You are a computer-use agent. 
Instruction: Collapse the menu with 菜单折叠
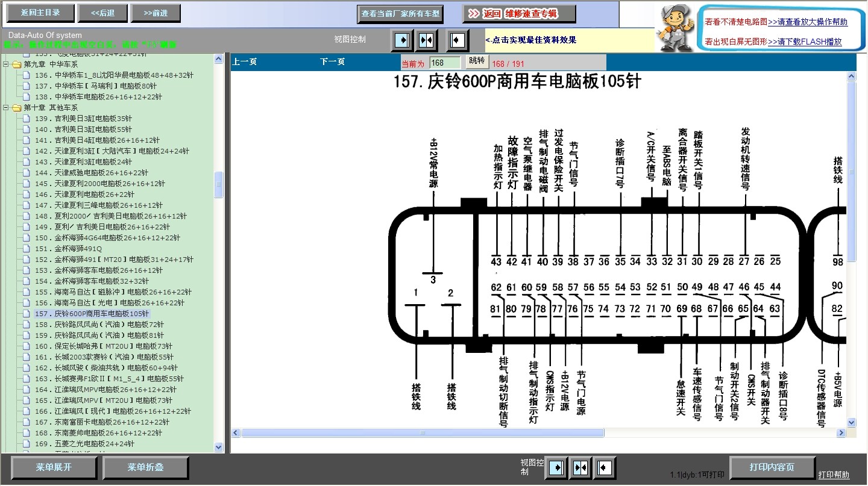(x=145, y=467)
